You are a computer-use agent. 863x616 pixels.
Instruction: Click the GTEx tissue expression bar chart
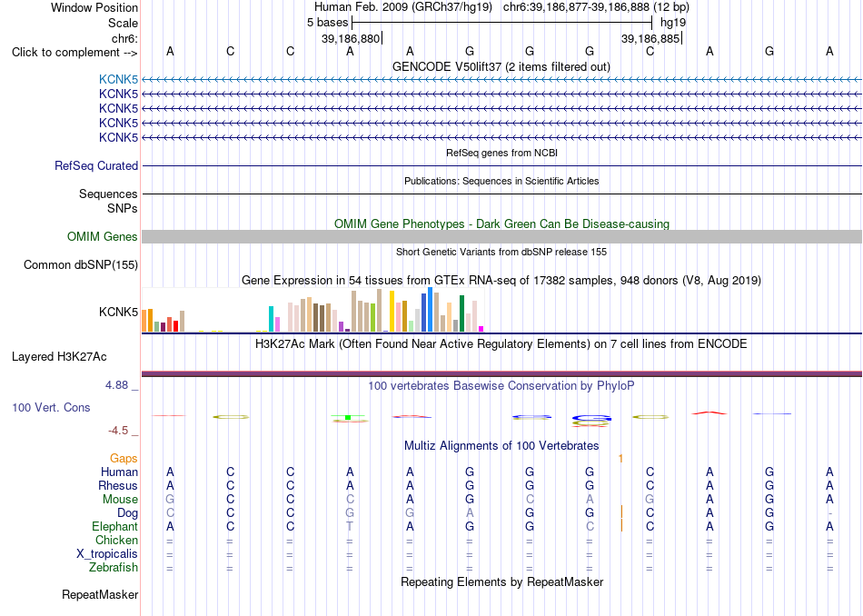click(312, 310)
